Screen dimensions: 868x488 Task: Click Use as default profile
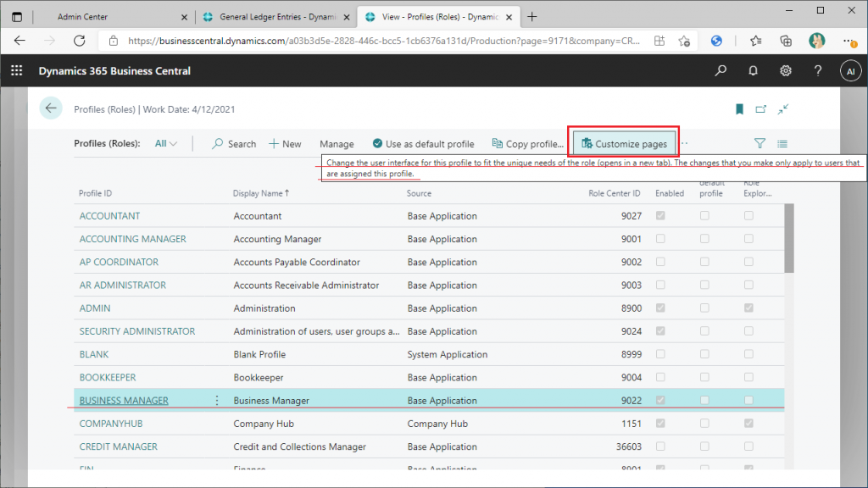(x=423, y=144)
